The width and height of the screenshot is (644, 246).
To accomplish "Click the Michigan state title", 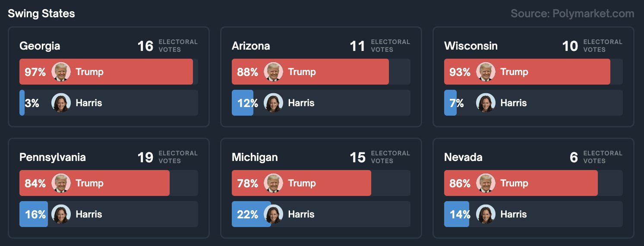I will click(255, 157).
